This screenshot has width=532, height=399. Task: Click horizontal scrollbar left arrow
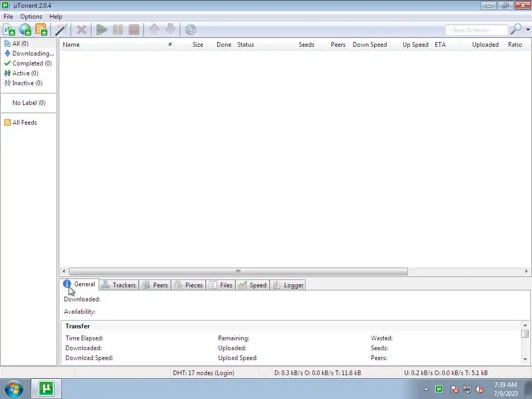[x=64, y=271]
